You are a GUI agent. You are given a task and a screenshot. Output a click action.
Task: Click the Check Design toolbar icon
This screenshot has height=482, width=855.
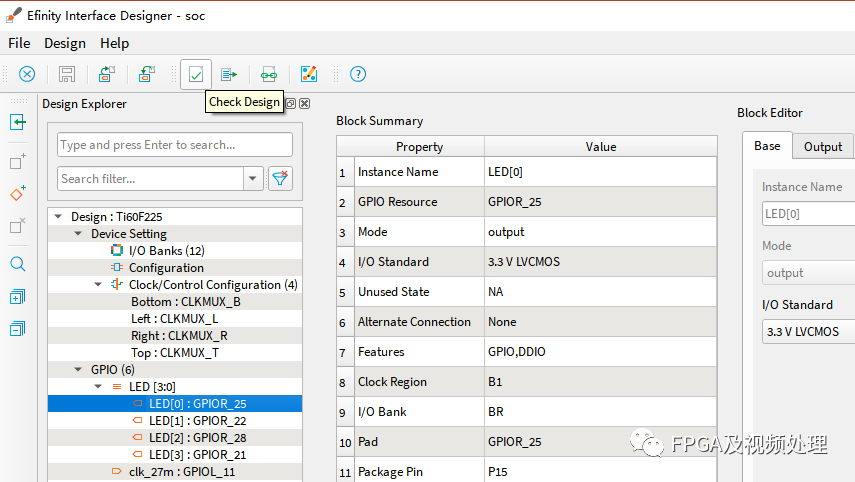coord(196,74)
